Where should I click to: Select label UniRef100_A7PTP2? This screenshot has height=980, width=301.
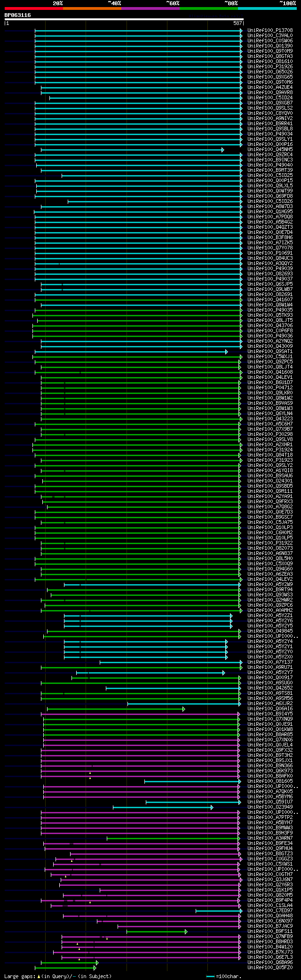pyautogui.click(x=270, y=818)
